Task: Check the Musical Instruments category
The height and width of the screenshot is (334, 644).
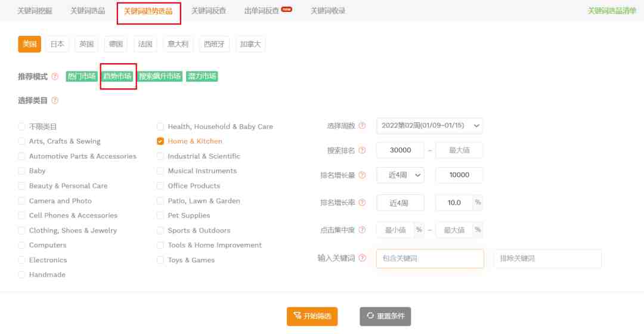Action: 160,171
